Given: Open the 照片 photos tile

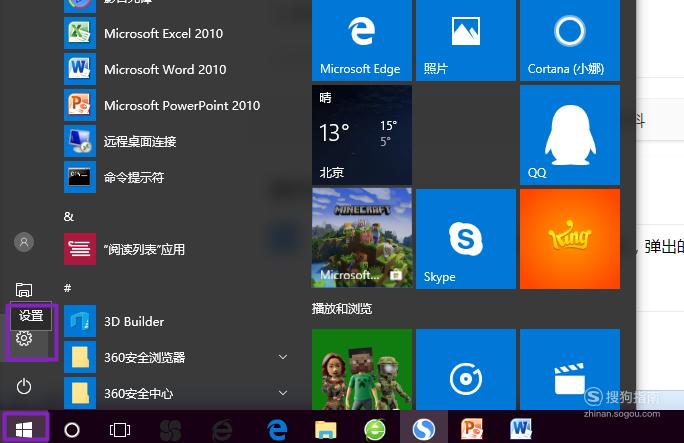Looking at the screenshot, I should pyautogui.click(x=465, y=40).
